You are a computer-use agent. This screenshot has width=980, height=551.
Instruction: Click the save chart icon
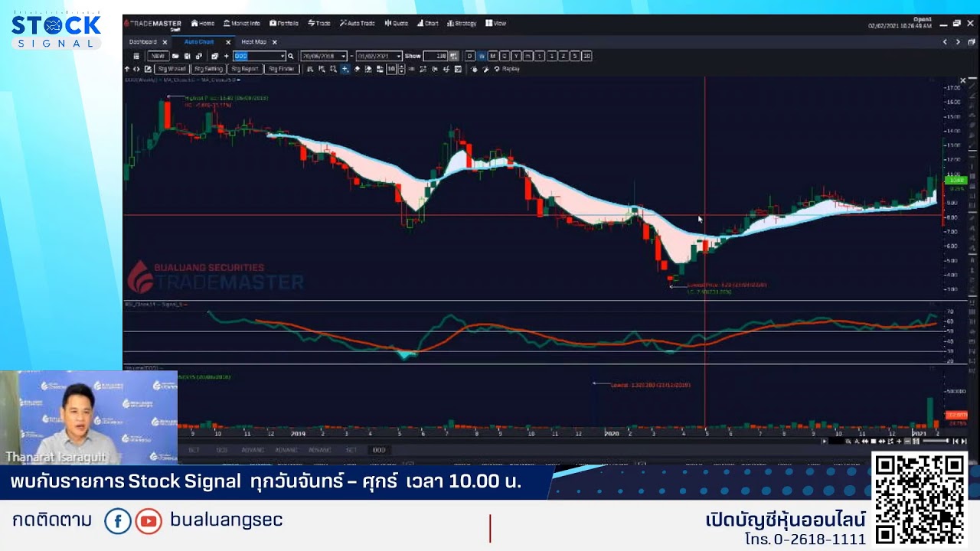coord(188,56)
